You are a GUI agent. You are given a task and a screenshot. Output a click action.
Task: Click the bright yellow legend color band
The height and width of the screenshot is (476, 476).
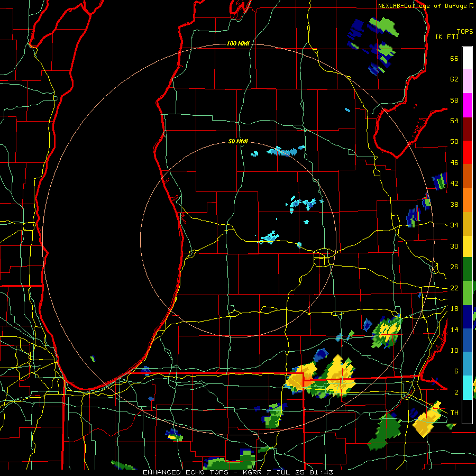click(467, 246)
